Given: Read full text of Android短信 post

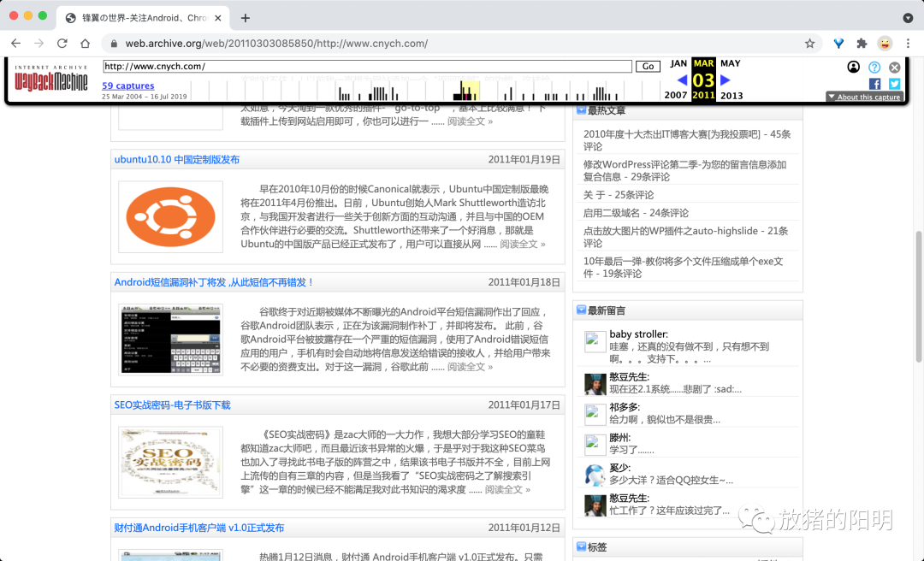Looking at the screenshot, I should [x=470, y=367].
